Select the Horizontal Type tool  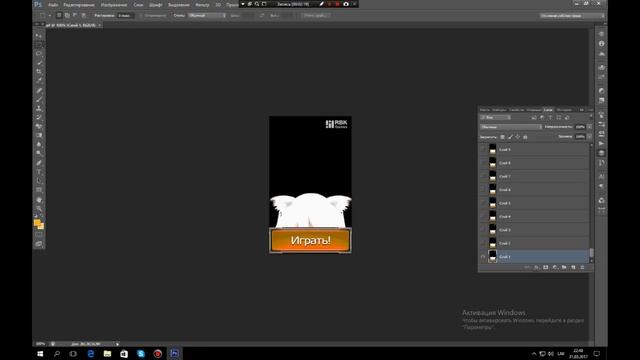coord(39,172)
